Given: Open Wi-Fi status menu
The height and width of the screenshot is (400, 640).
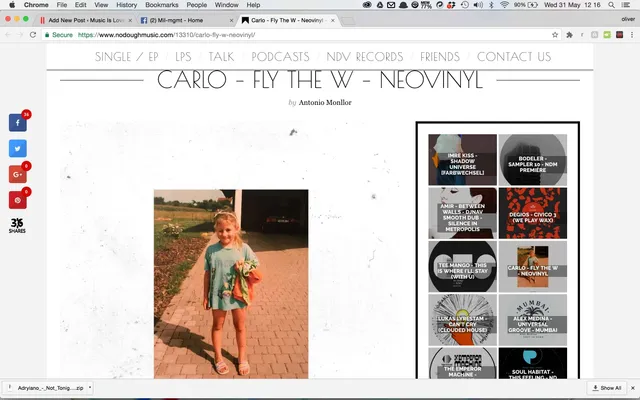Looking at the screenshot, I should (504, 5).
